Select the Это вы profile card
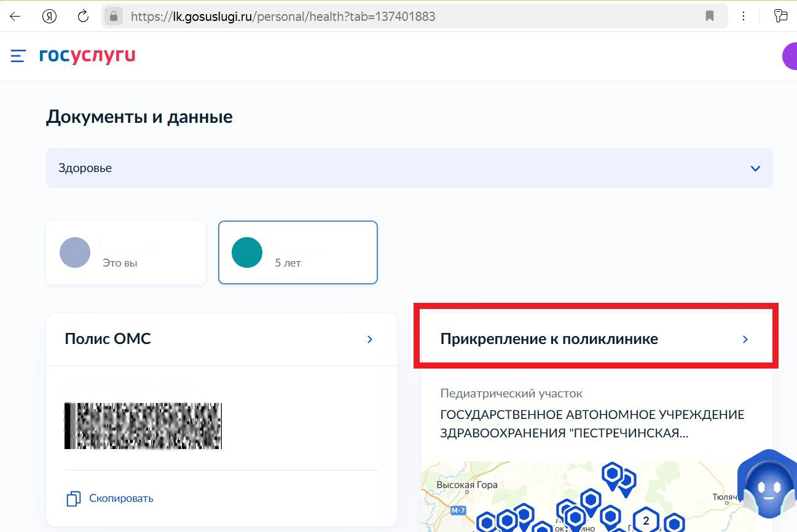The height and width of the screenshot is (532, 797). (x=125, y=252)
